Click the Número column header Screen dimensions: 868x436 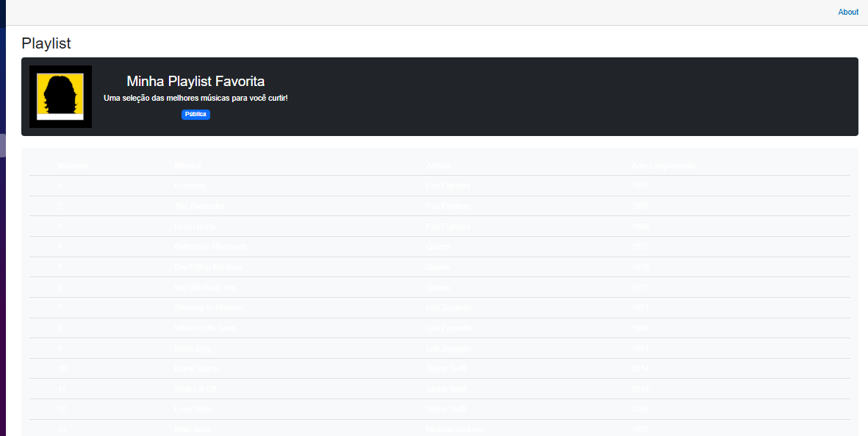[x=73, y=165]
